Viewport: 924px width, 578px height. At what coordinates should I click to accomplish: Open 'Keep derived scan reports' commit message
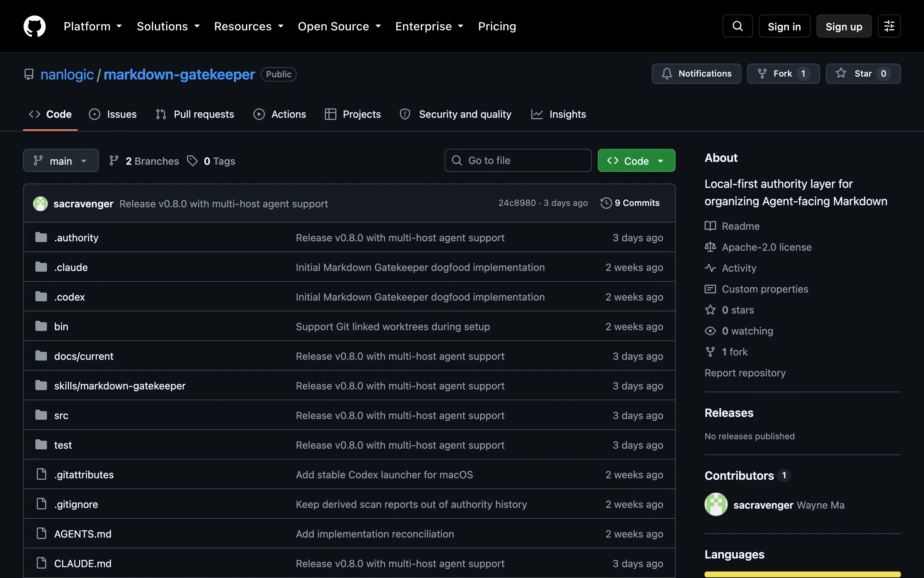(411, 504)
